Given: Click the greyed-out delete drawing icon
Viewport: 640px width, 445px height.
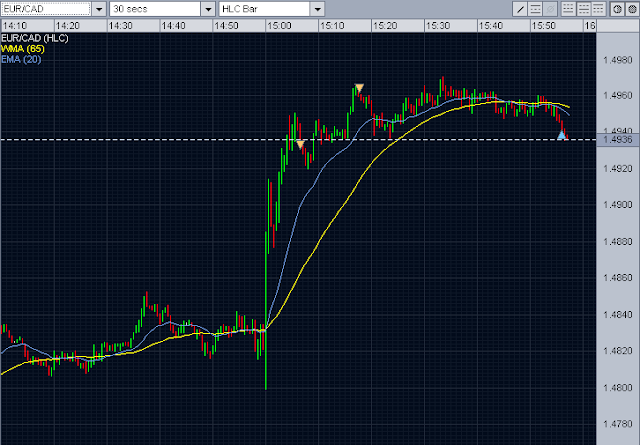Looking at the screenshot, I should pyautogui.click(x=550, y=9).
